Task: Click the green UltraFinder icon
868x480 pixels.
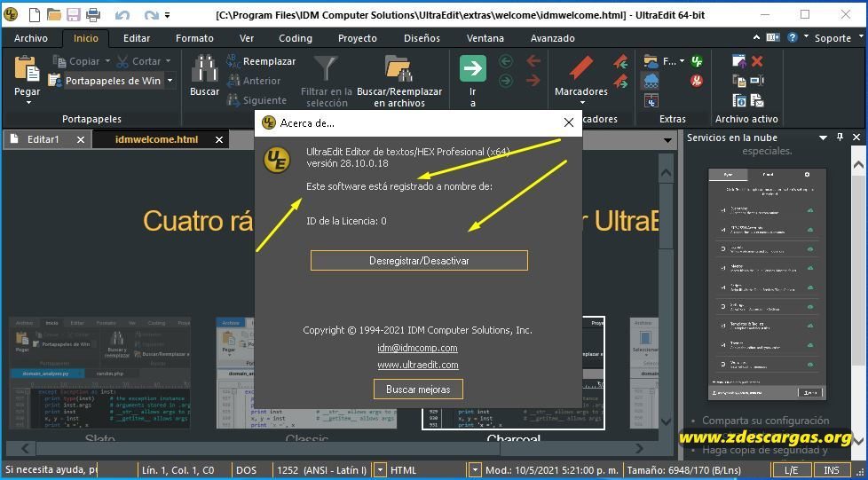Action: click(x=697, y=61)
